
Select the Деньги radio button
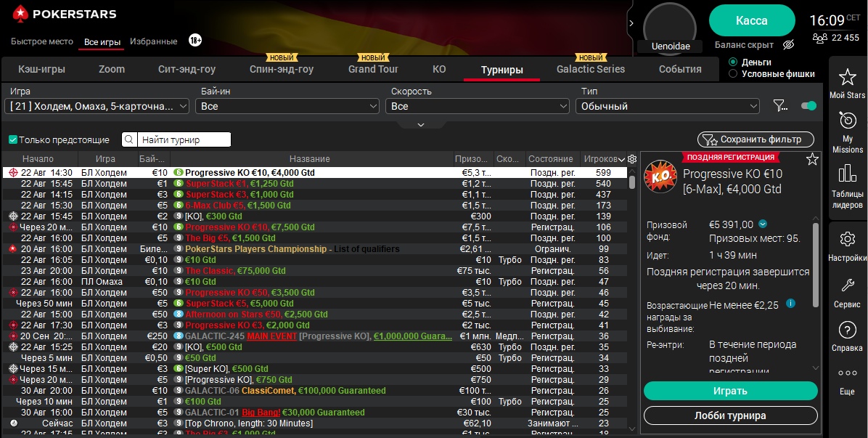point(733,62)
